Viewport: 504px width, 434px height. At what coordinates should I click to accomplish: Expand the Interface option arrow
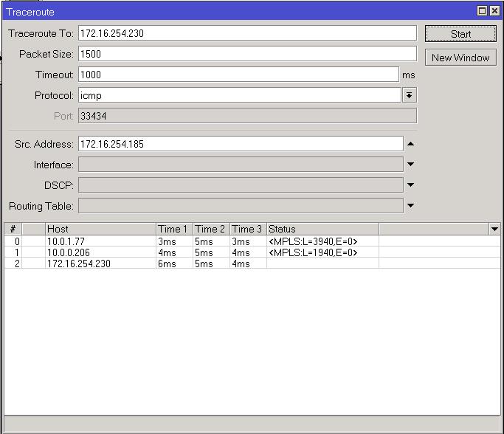tap(410, 165)
